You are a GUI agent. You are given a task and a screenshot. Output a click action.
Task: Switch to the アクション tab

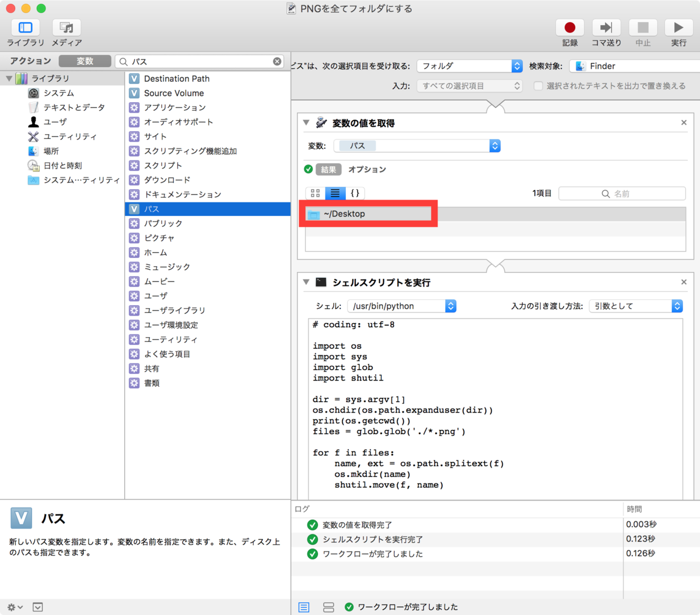tap(30, 61)
